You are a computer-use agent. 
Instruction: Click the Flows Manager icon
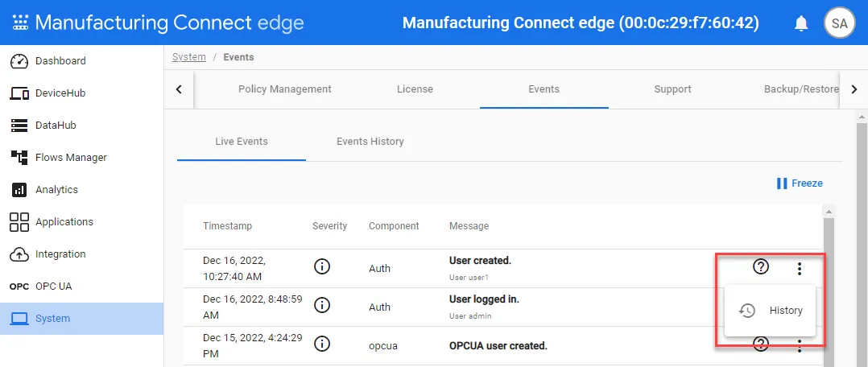19,157
